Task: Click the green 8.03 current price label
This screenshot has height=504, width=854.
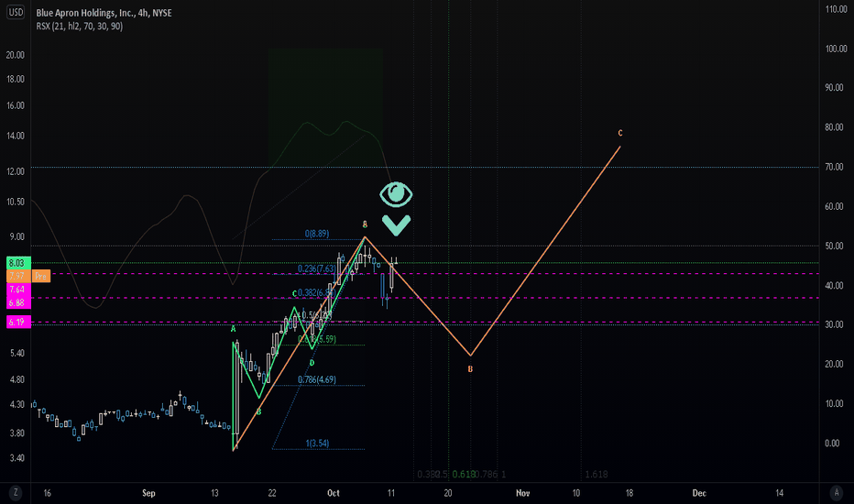Action: 18,263
